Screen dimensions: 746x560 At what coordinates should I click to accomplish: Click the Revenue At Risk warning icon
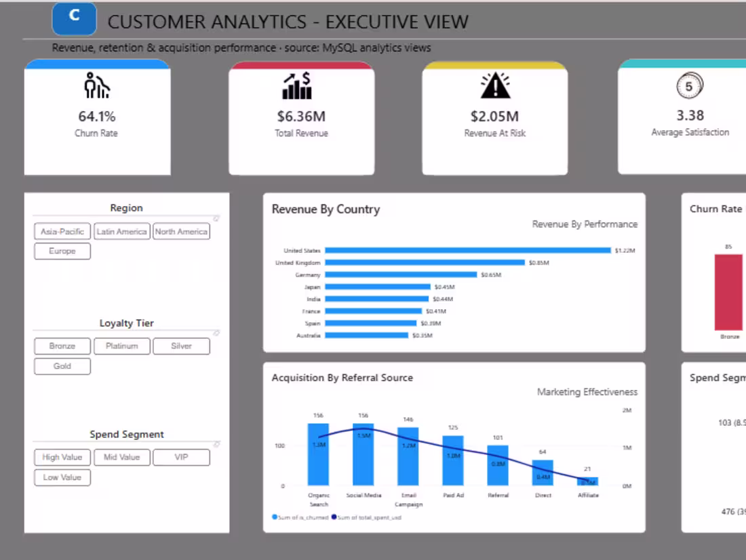tap(495, 85)
